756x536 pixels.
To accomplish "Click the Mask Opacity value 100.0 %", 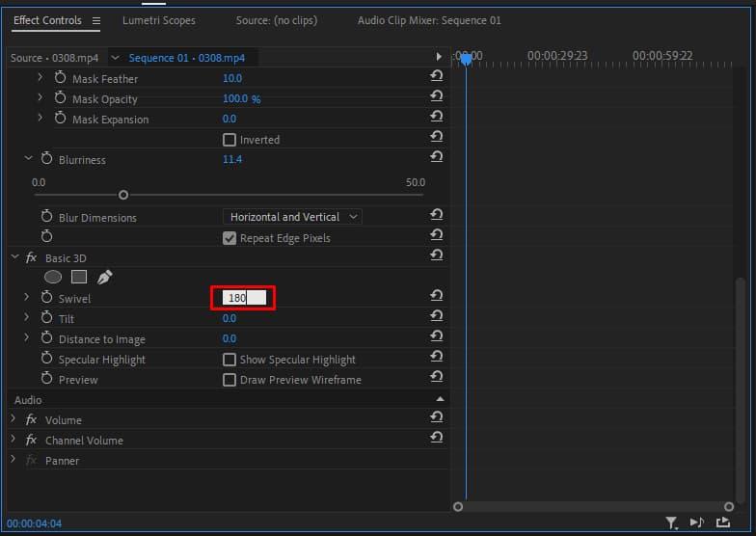I will tap(241, 99).
